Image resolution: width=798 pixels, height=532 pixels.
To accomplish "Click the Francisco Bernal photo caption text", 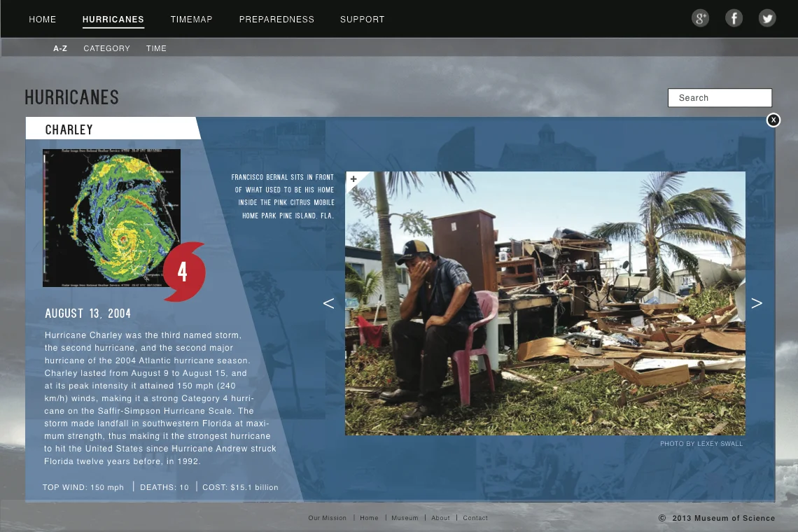I will [x=283, y=197].
